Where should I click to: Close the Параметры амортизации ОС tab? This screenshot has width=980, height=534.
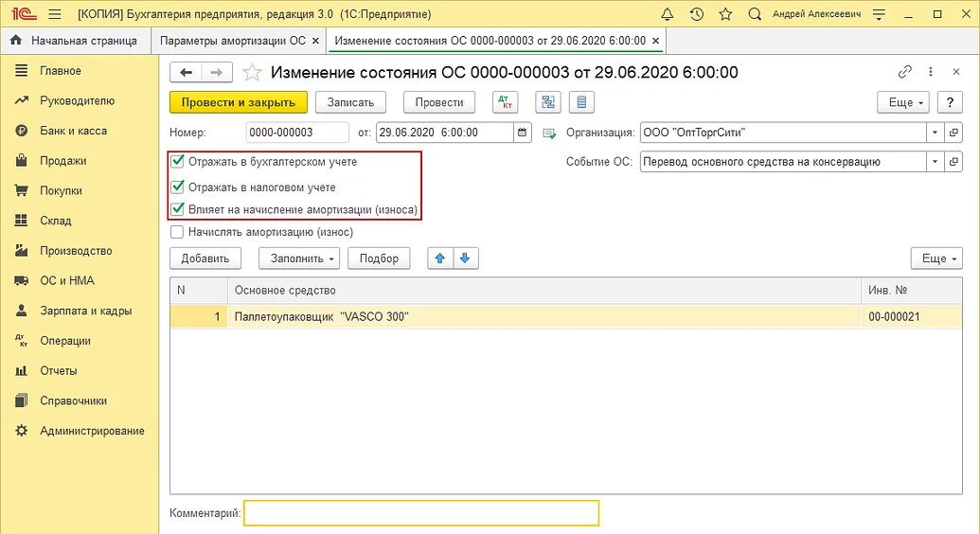315,41
